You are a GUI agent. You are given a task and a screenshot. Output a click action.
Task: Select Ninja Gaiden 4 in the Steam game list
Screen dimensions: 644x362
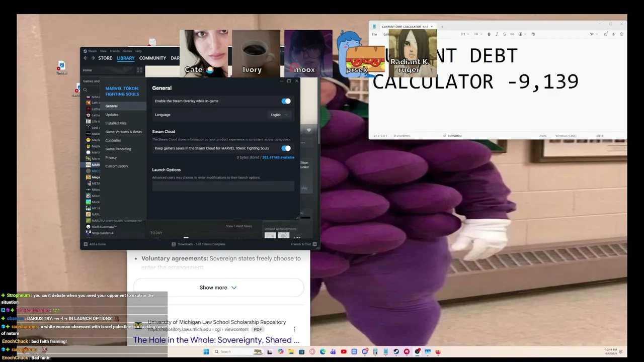click(102, 233)
